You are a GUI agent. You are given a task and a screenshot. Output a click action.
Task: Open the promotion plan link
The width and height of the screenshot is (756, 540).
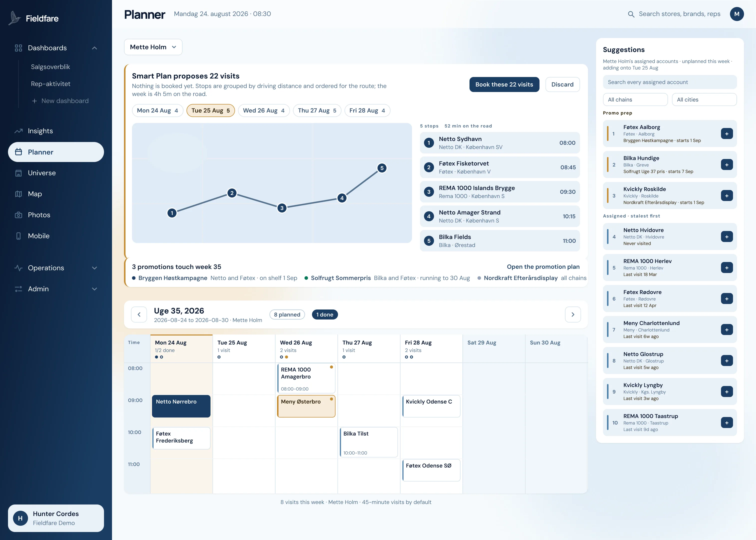coord(543,267)
